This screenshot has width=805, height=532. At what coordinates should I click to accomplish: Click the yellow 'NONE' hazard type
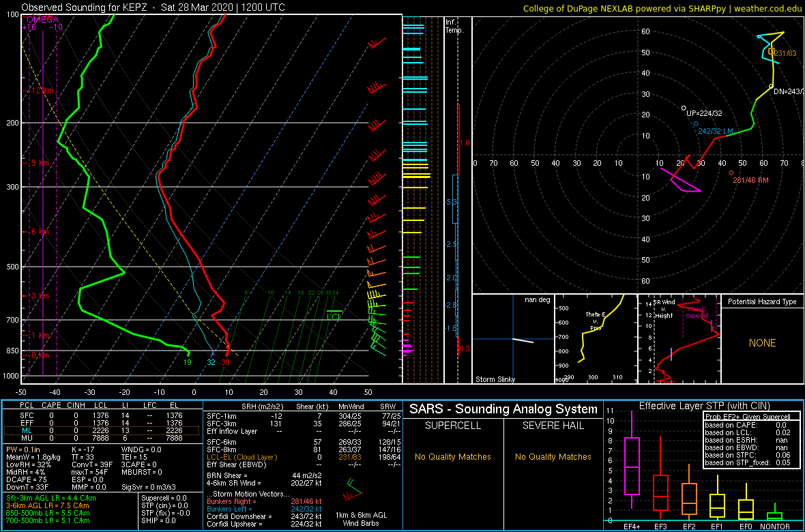[x=762, y=343]
